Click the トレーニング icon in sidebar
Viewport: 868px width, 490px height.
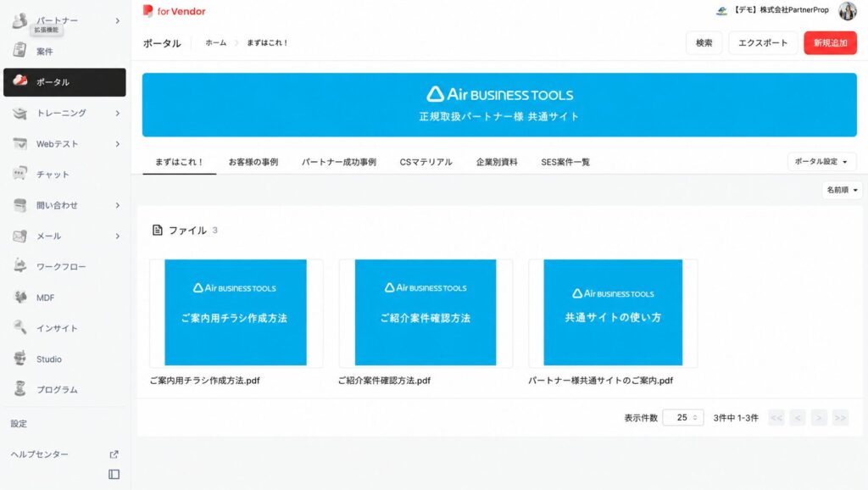coord(20,113)
